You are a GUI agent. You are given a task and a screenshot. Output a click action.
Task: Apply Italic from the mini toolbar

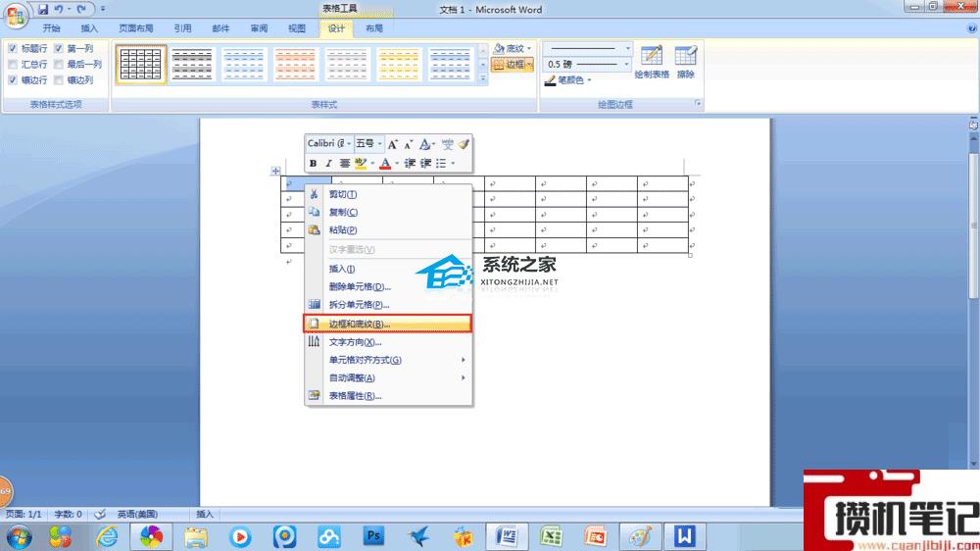328,163
